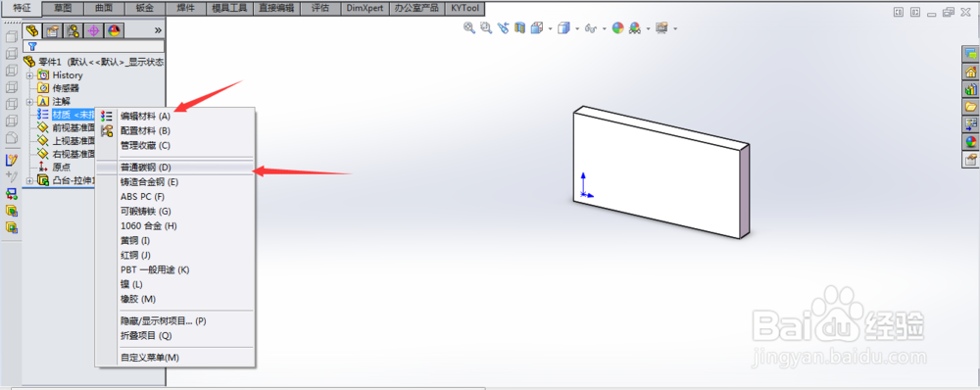Open View Orientation dropdown arrow
Screen dimensions: 980x390
pyautogui.click(x=550, y=28)
